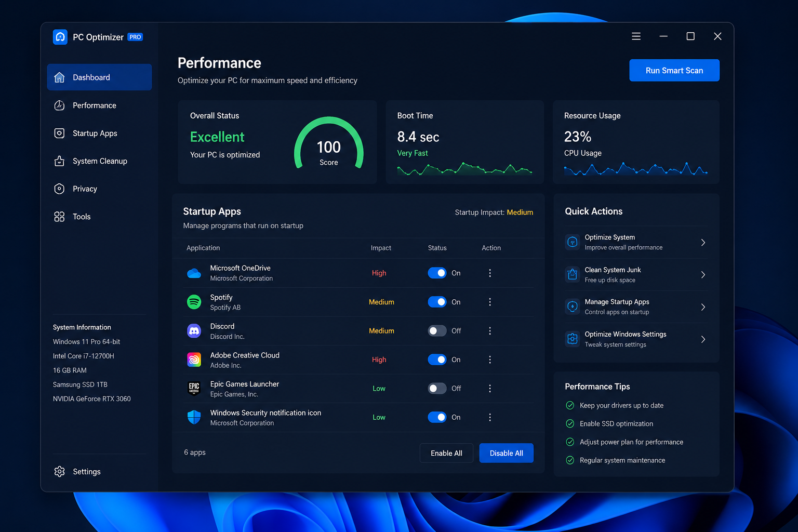Click the Windows Security shield icon
The width and height of the screenshot is (798, 532).
click(194, 417)
